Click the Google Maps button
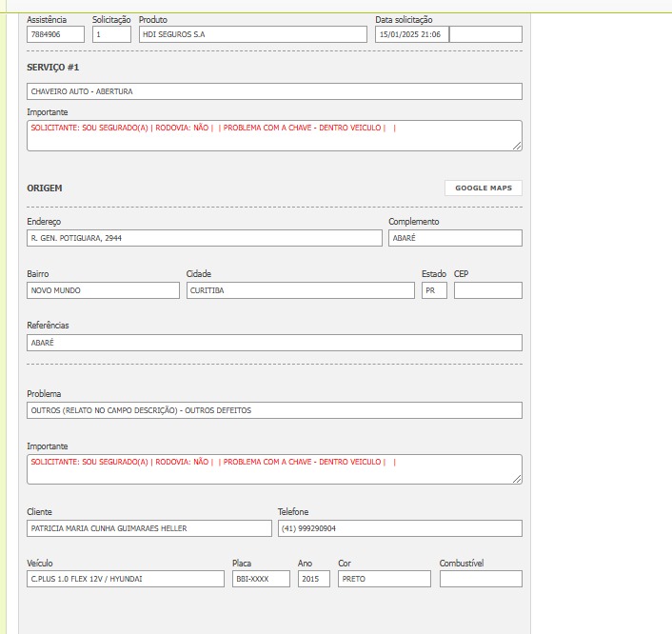Screen dimensions: 672x634 click(483, 188)
